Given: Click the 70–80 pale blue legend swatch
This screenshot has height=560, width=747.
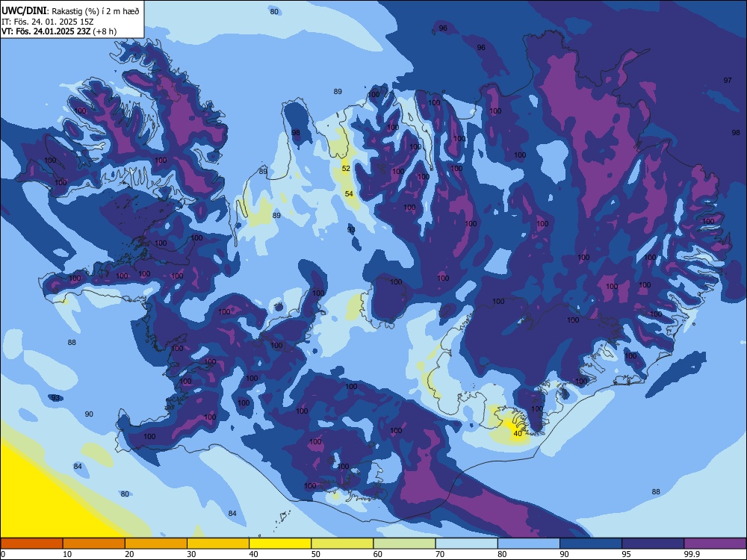Looking at the screenshot, I should tap(466, 544).
